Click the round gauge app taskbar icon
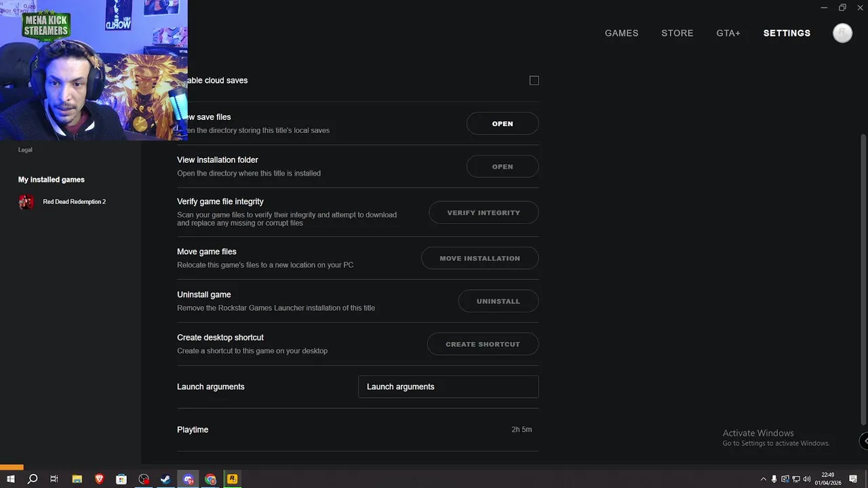868x488 pixels. tap(144, 479)
